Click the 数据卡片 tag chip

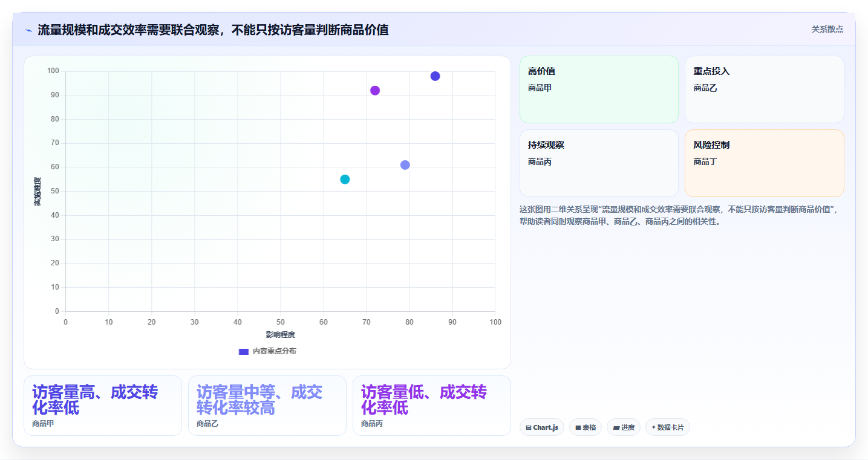668,427
